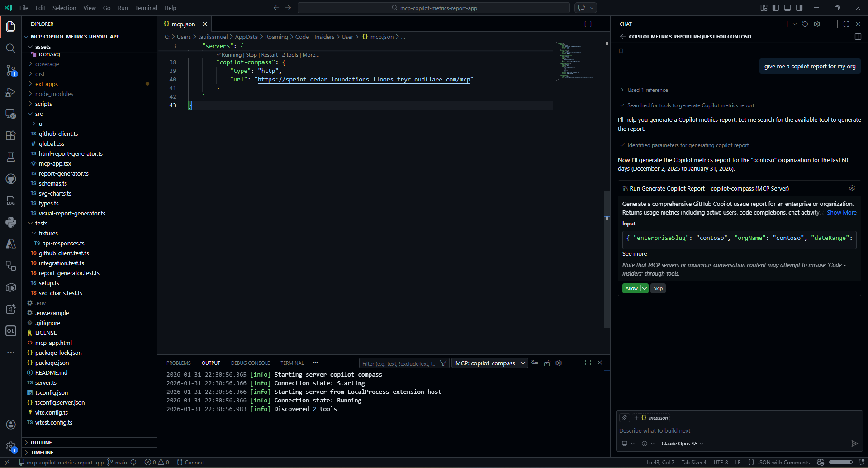
Task: Open Allow options dropdown arrow
Action: coord(645,288)
